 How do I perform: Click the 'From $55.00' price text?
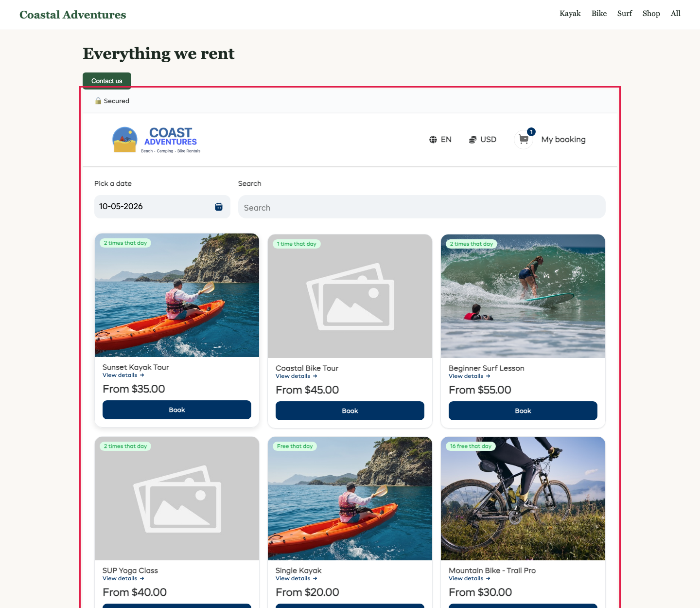click(480, 390)
